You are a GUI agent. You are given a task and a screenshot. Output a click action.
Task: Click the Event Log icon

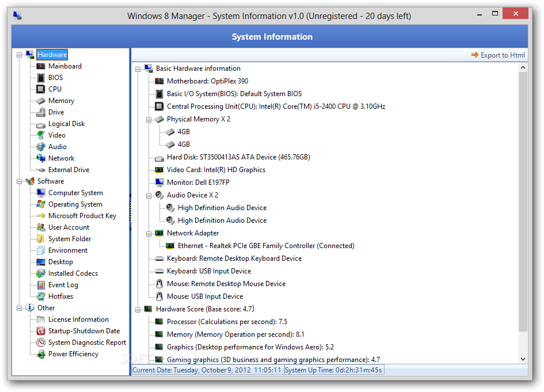tap(41, 285)
